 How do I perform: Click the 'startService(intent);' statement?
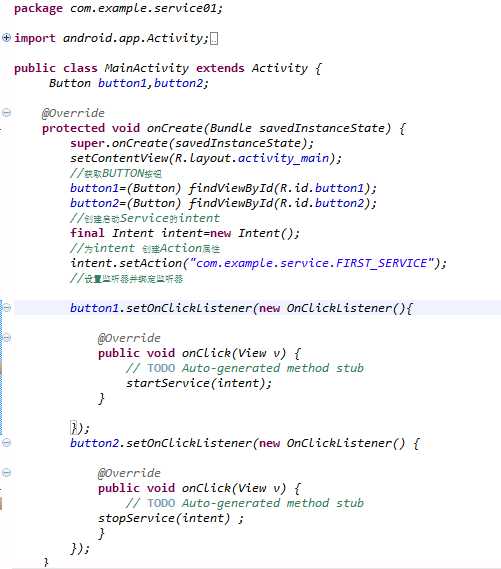[199, 384]
